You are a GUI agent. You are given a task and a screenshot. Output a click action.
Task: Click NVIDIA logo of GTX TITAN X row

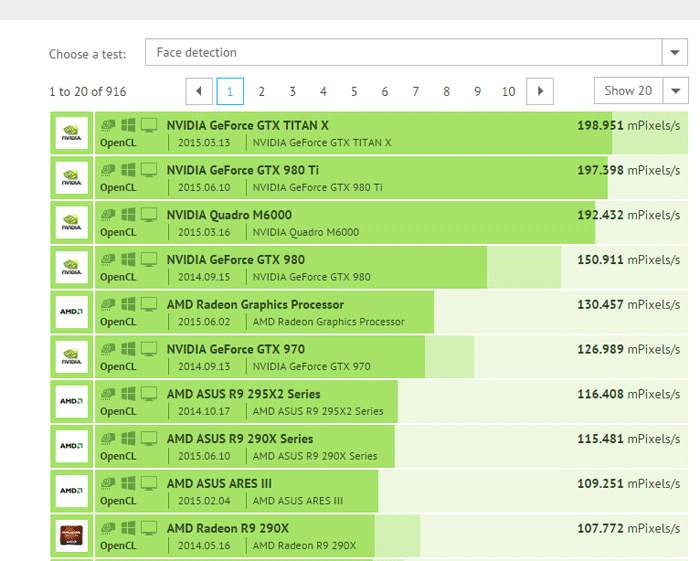[x=71, y=133]
